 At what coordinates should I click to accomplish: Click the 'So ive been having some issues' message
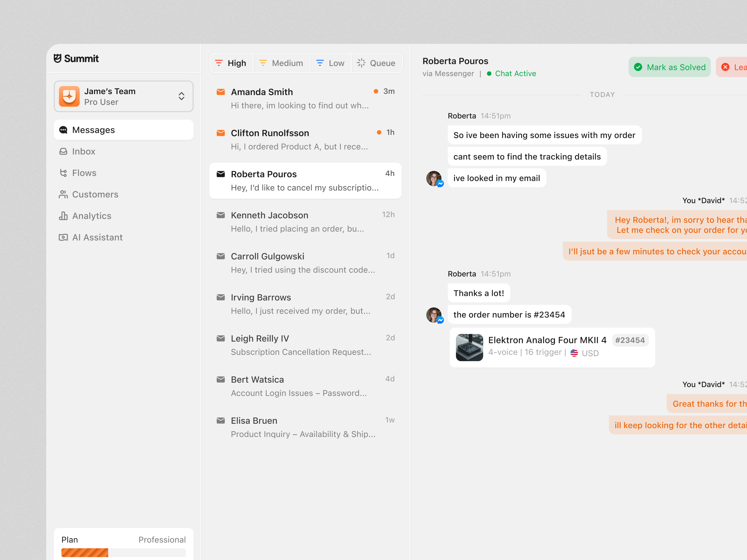tap(544, 135)
